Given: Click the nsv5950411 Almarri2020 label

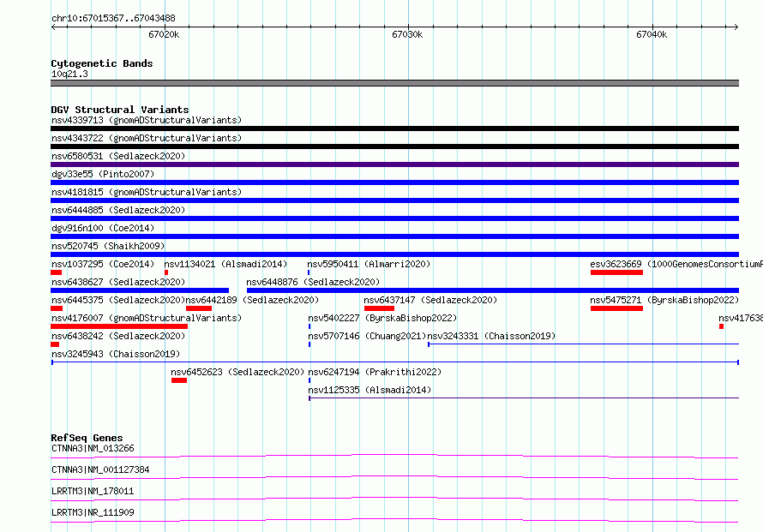Looking at the screenshot, I should point(369,264).
